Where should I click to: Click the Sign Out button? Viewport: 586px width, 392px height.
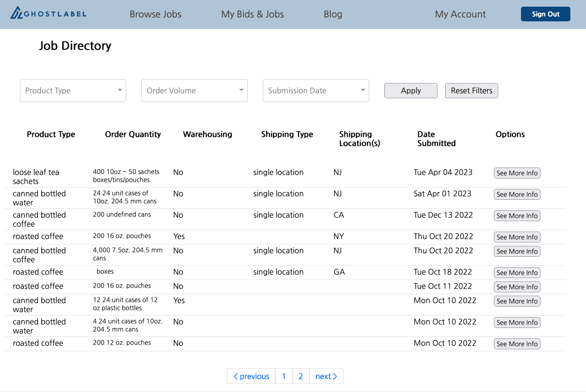pos(545,14)
